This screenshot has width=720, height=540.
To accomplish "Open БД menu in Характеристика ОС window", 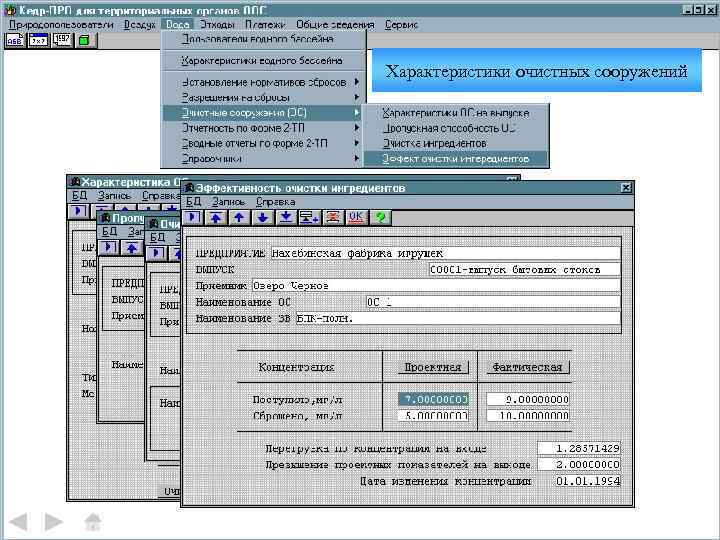I will (79, 196).
